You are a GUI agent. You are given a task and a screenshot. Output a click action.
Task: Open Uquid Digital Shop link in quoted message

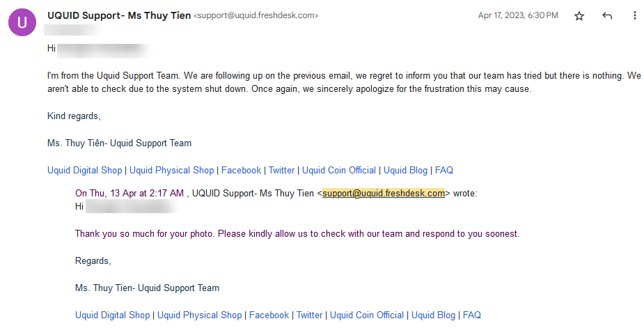pos(113,315)
